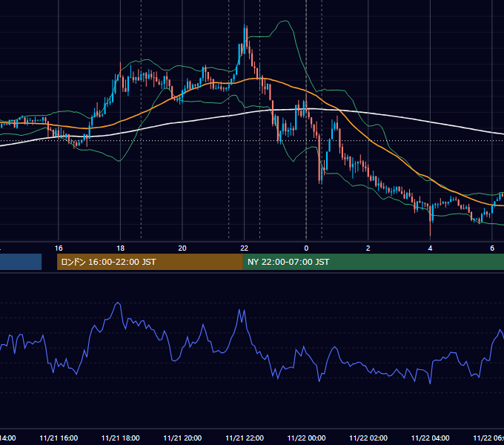Click the '20' hour label on price chart
Viewport: 504px width, 445px height.
click(182, 248)
